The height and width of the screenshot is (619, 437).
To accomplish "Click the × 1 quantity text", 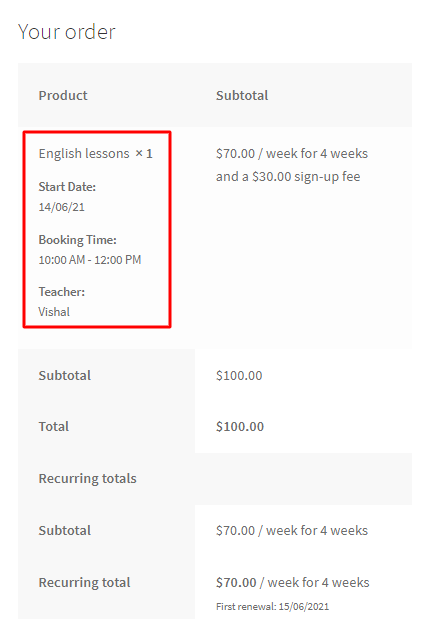I will click(x=144, y=154).
